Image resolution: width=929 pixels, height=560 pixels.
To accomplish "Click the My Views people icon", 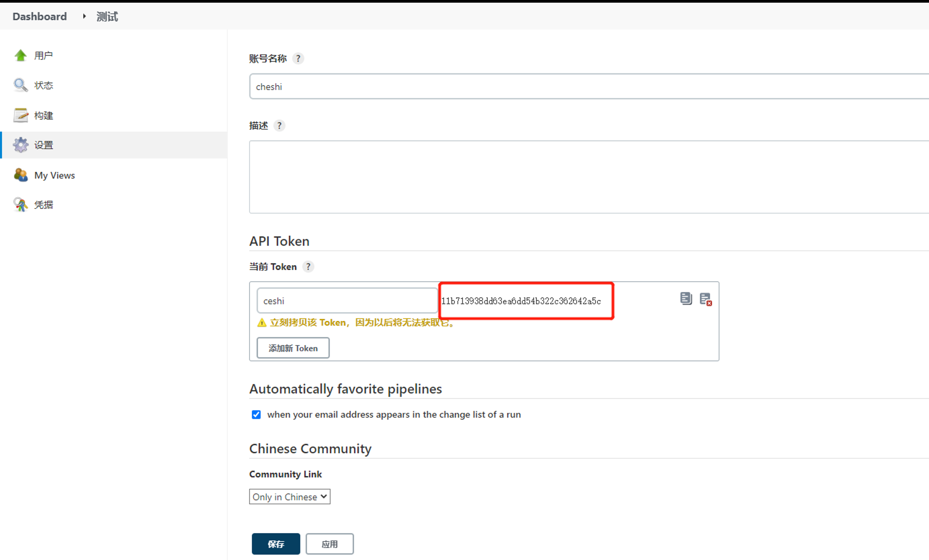I will point(20,175).
